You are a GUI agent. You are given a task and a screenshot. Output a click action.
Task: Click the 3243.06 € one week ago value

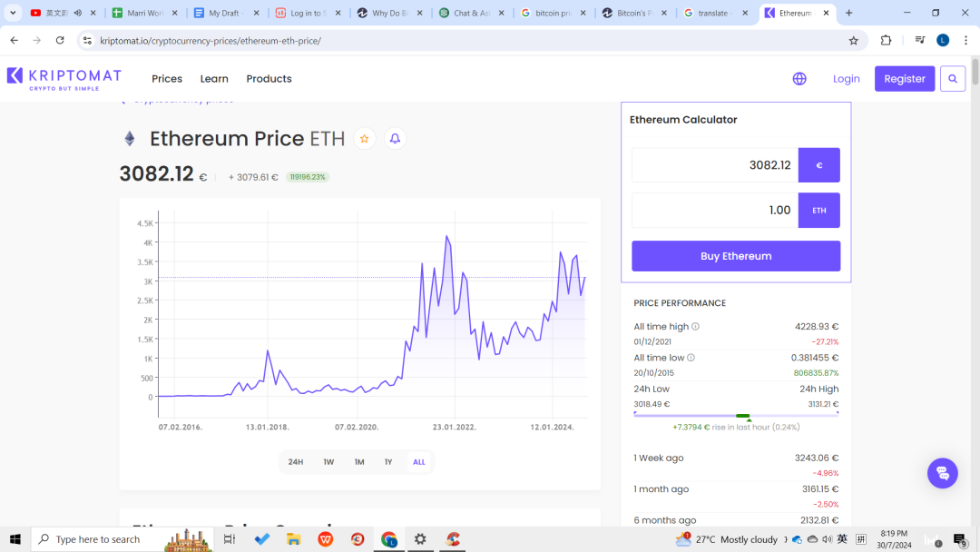pyautogui.click(x=817, y=458)
